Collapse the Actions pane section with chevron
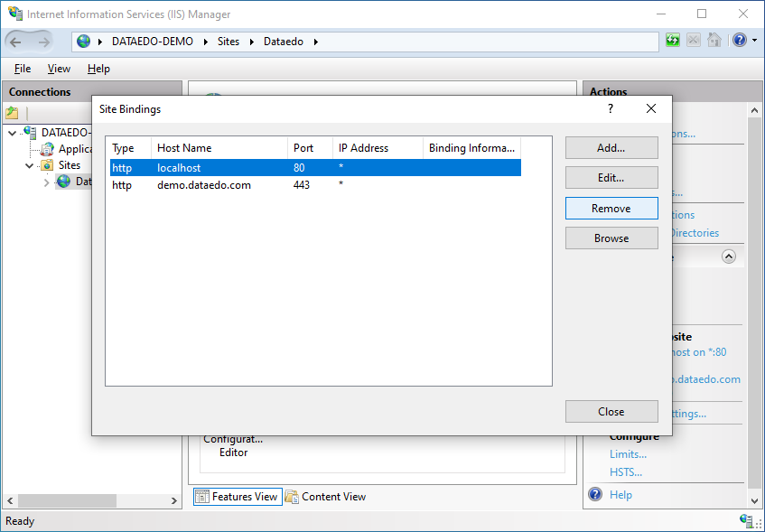 click(x=728, y=257)
